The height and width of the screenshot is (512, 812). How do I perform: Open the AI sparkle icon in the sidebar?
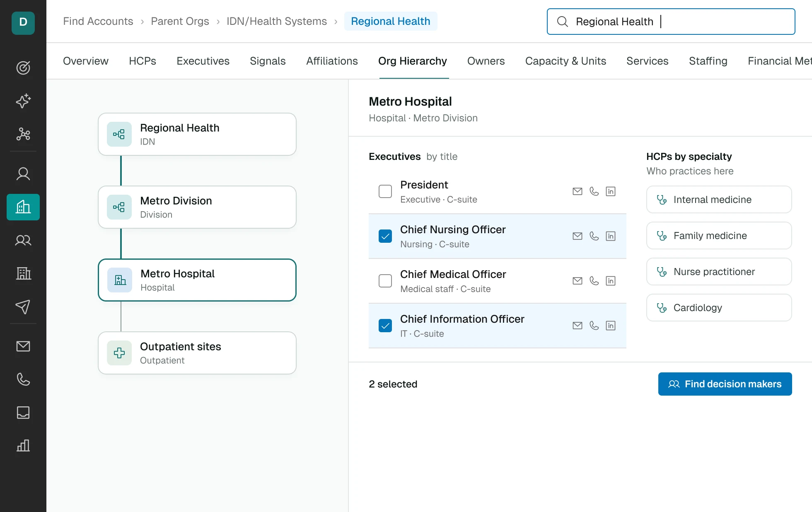pos(23,101)
